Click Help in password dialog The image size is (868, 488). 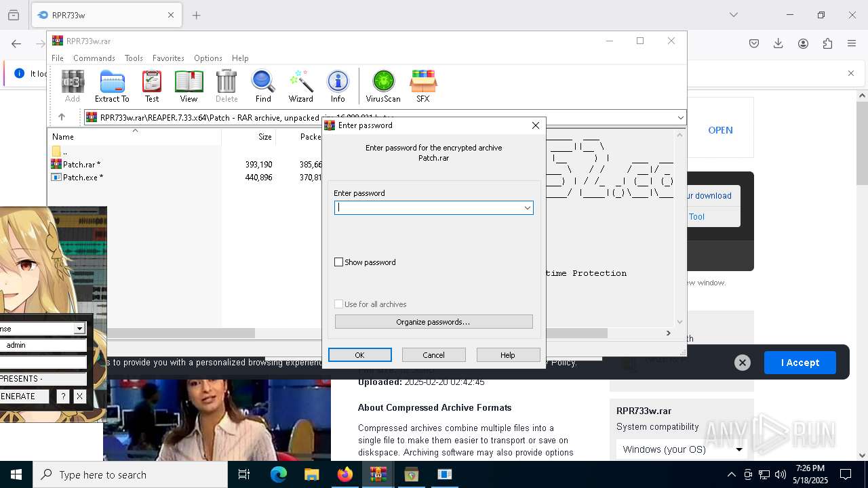tap(508, 355)
